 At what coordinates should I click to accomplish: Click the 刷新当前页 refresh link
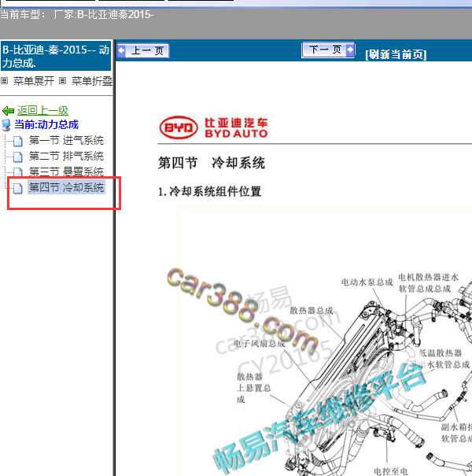[396, 54]
